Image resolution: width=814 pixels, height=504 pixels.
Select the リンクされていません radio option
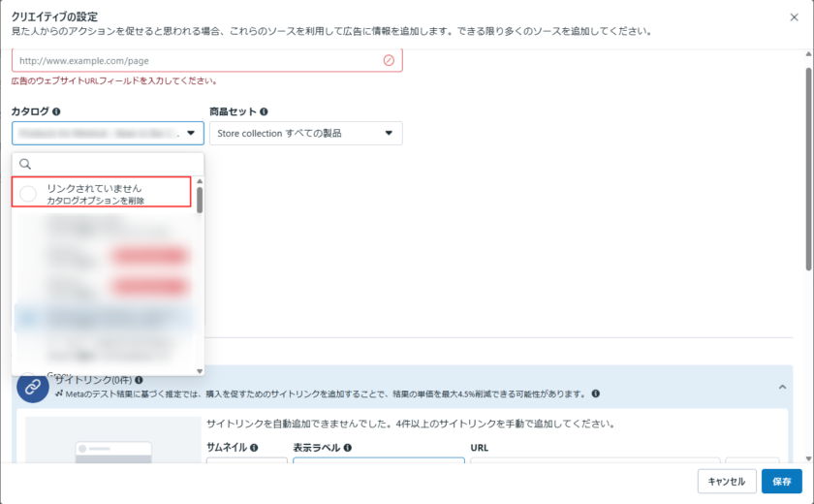[x=28, y=193]
